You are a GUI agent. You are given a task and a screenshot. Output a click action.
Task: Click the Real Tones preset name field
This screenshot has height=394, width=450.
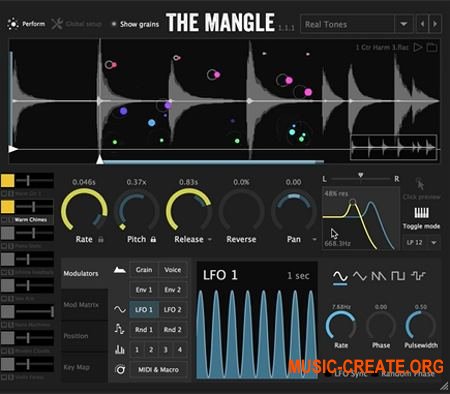(348, 24)
